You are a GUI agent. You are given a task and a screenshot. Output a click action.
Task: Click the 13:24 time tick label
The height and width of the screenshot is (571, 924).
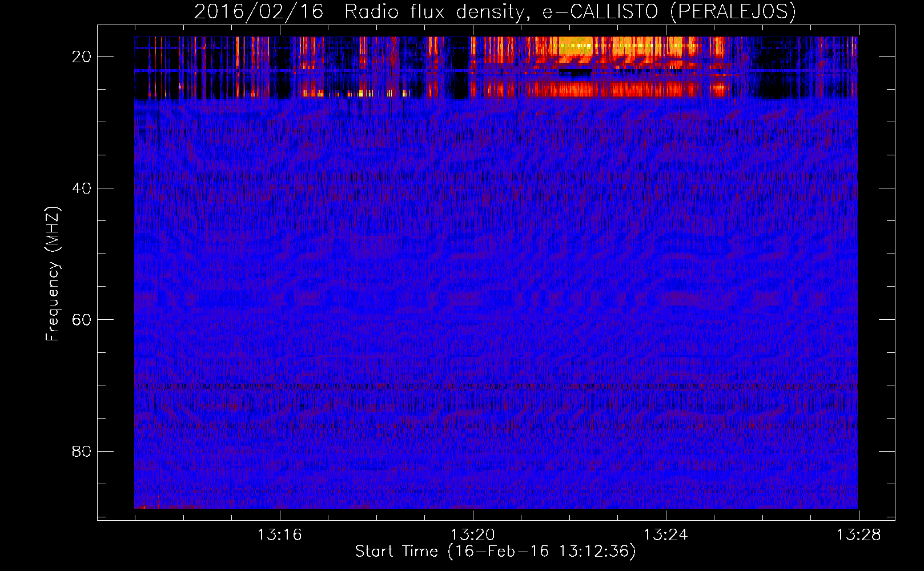tap(665, 535)
